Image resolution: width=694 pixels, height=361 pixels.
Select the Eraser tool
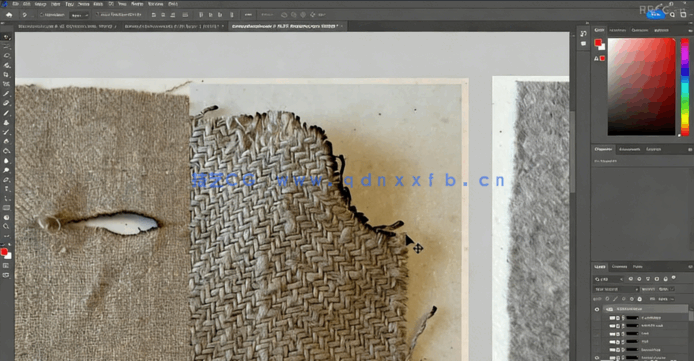[6, 142]
